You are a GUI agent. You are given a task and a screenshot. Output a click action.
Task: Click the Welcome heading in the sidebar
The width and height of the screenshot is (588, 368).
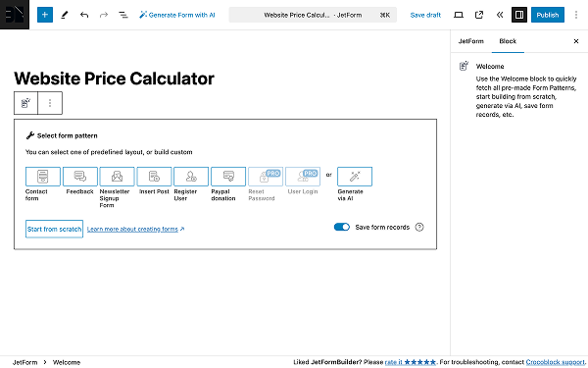[x=490, y=67]
